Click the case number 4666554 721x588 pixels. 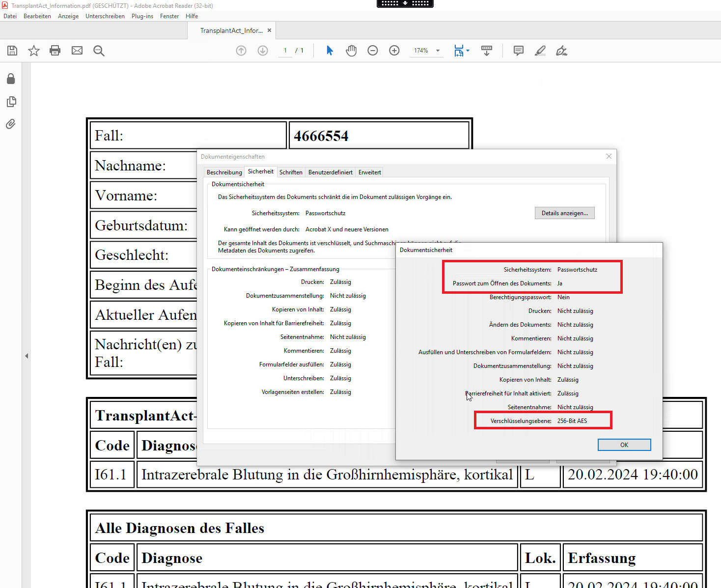(x=321, y=136)
